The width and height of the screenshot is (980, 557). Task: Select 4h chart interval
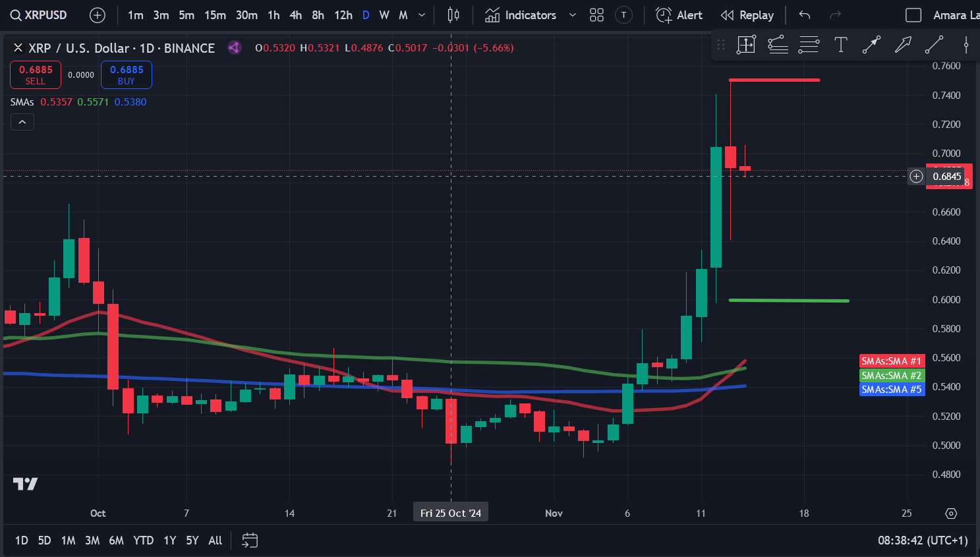click(296, 15)
